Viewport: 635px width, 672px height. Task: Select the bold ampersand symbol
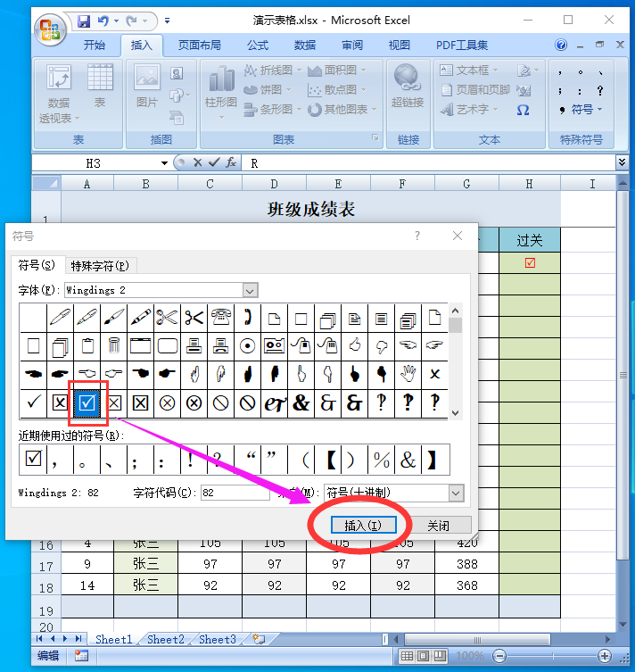pos(301,402)
